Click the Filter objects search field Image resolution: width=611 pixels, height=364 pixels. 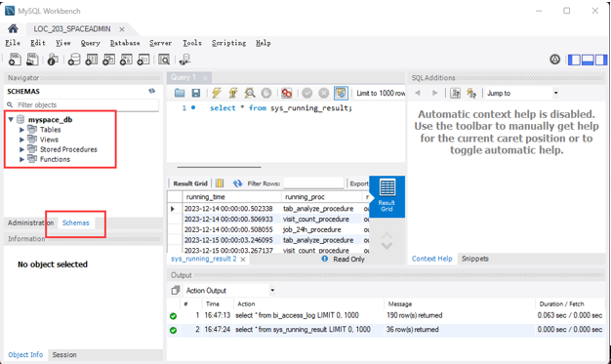click(x=87, y=104)
